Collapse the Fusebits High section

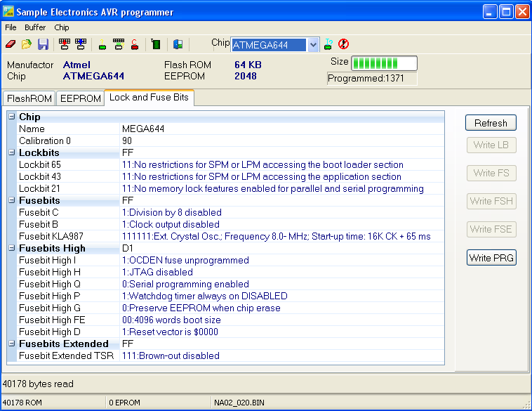pyautogui.click(x=12, y=248)
